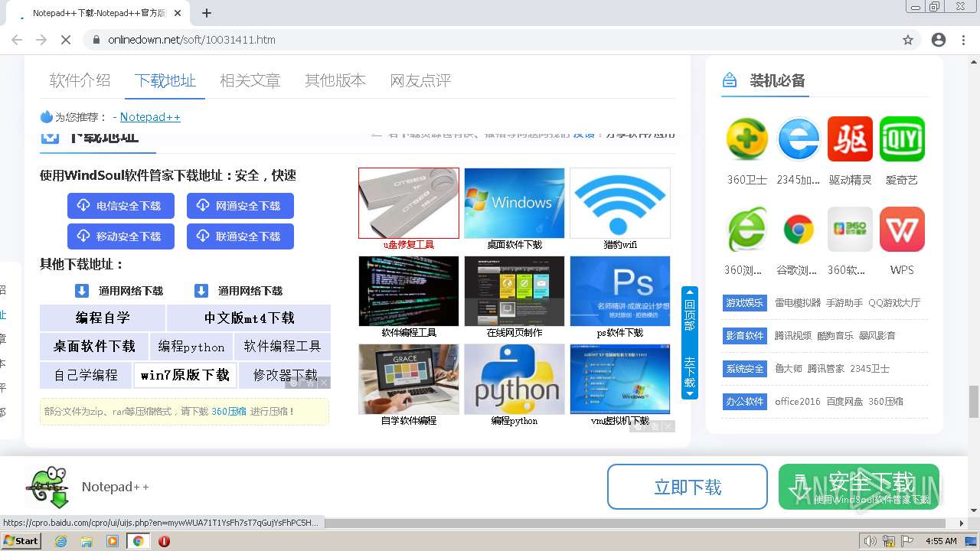This screenshot has height=551, width=980.
Task: Click the 回顶部 back-to-top button
Action: 690,311
